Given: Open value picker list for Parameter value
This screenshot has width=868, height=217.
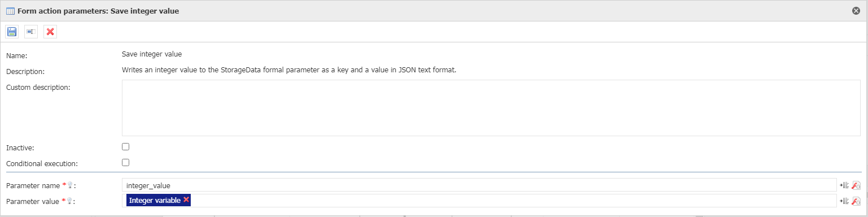Looking at the screenshot, I should pyautogui.click(x=844, y=201).
